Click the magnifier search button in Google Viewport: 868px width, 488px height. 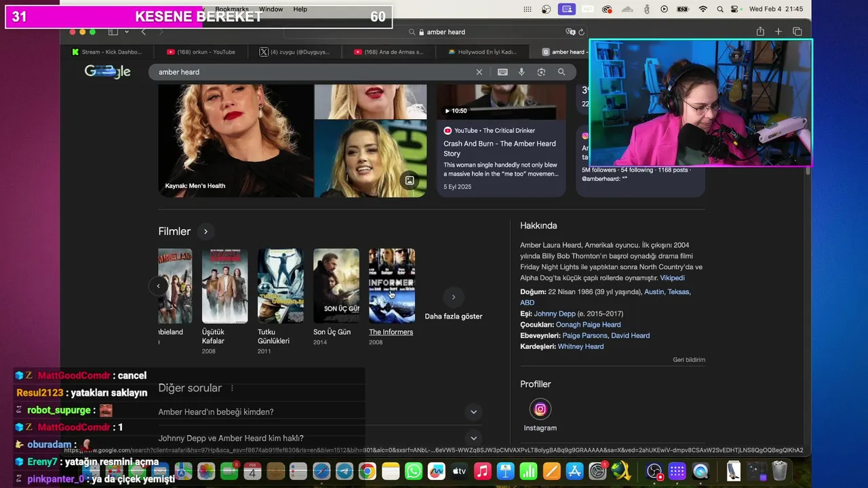coord(561,72)
